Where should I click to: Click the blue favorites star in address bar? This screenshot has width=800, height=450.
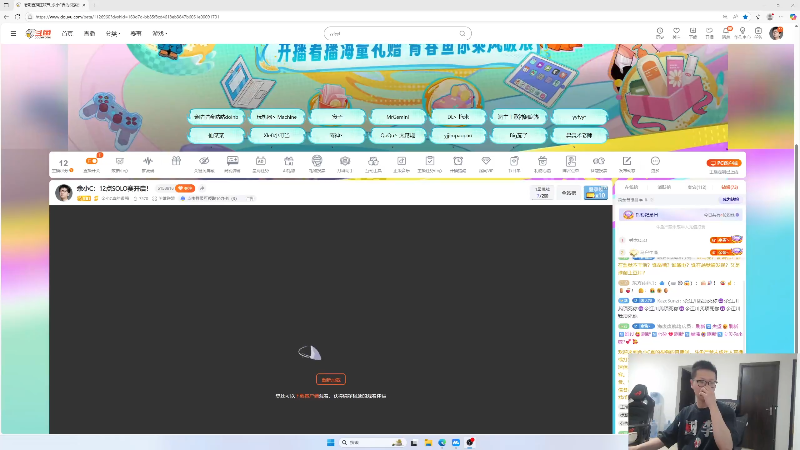coord(745,17)
